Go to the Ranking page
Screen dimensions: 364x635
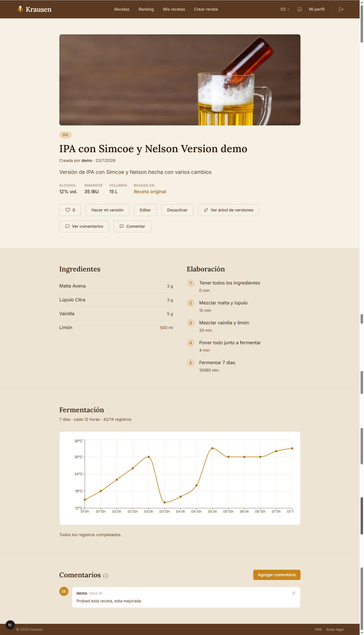146,9
